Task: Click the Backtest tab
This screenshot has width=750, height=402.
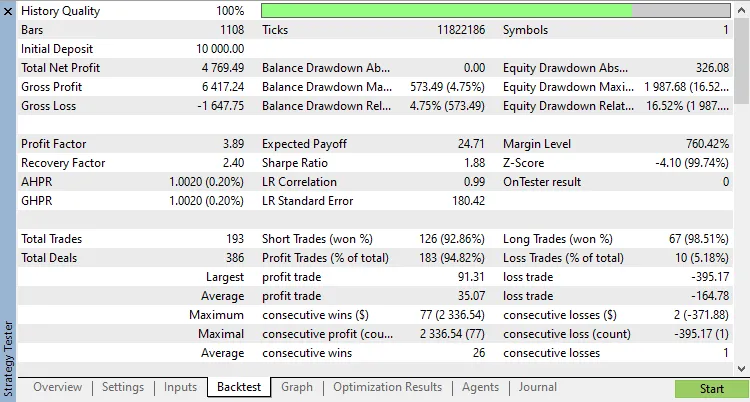Action: (239, 387)
